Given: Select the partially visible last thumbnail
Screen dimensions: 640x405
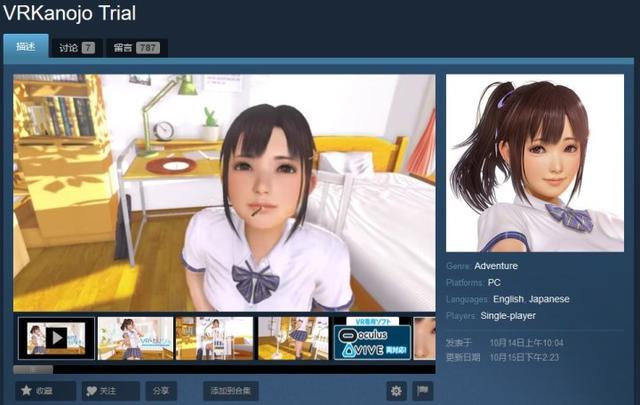Looking at the screenshot, I should click(x=424, y=338).
